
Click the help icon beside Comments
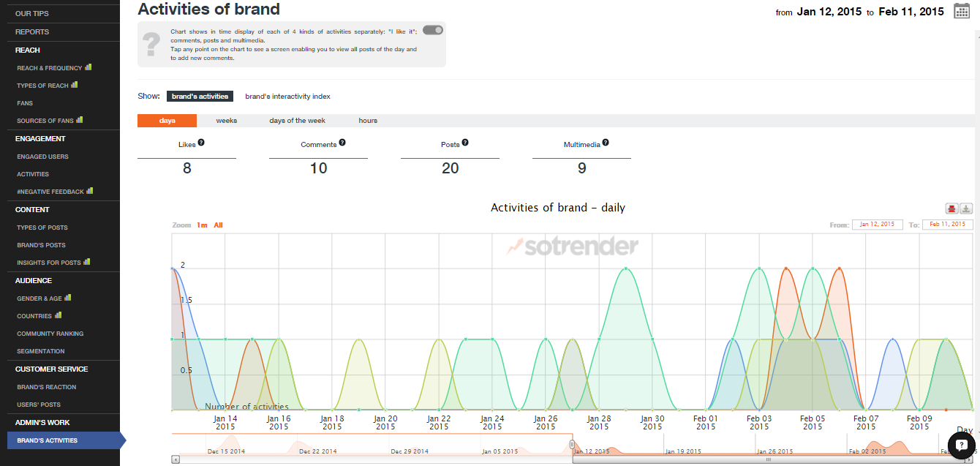point(342,143)
